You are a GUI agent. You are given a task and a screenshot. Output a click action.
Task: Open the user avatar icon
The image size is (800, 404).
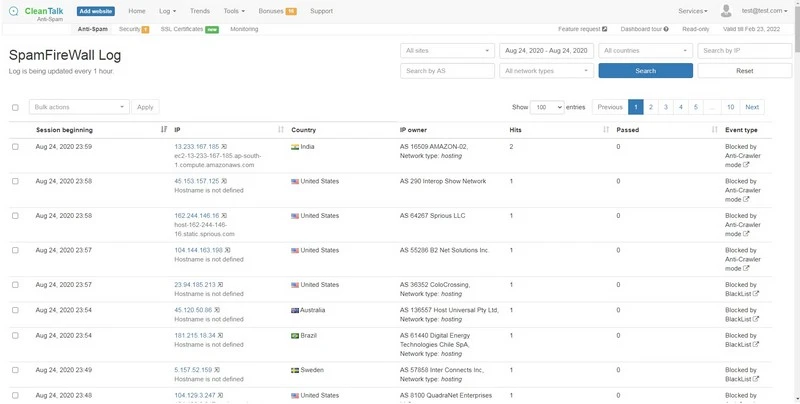tap(726, 11)
